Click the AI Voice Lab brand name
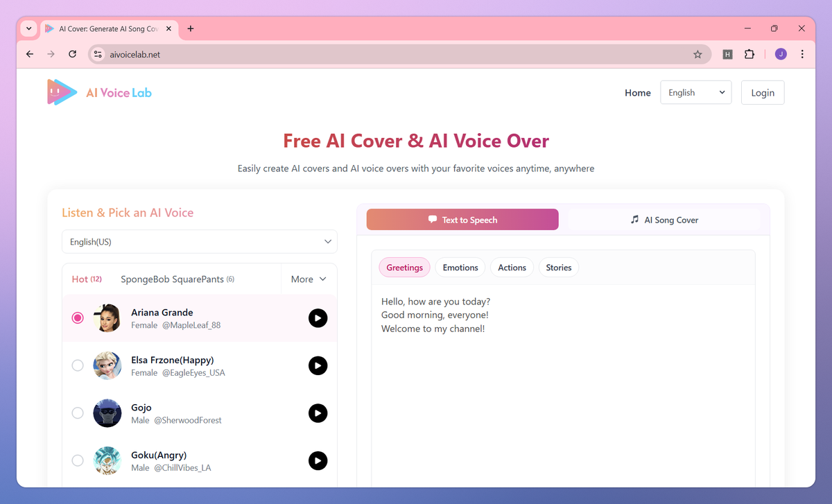Image resolution: width=832 pixels, height=504 pixels. click(x=119, y=93)
